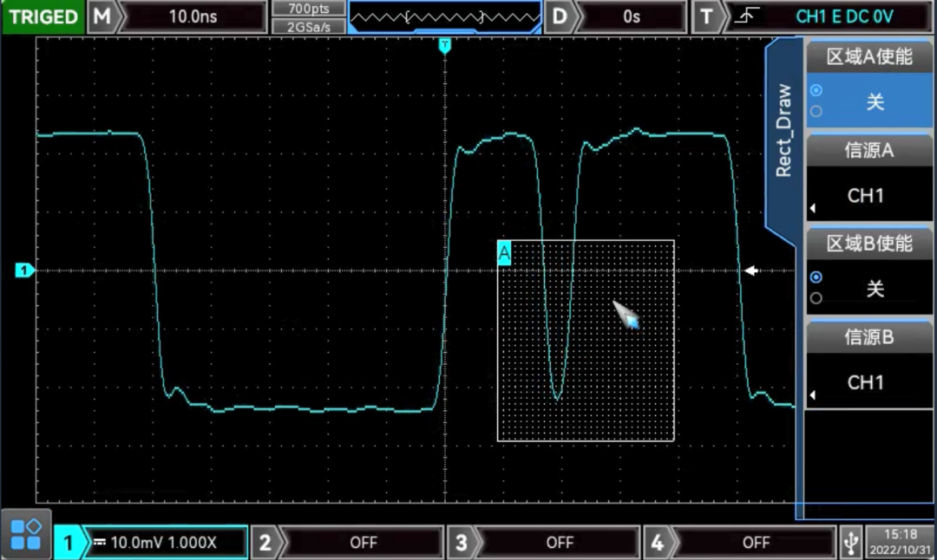The height and width of the screenshot is (560, 937).
Task: Click the T trigger icon
Action: (707, 16)
